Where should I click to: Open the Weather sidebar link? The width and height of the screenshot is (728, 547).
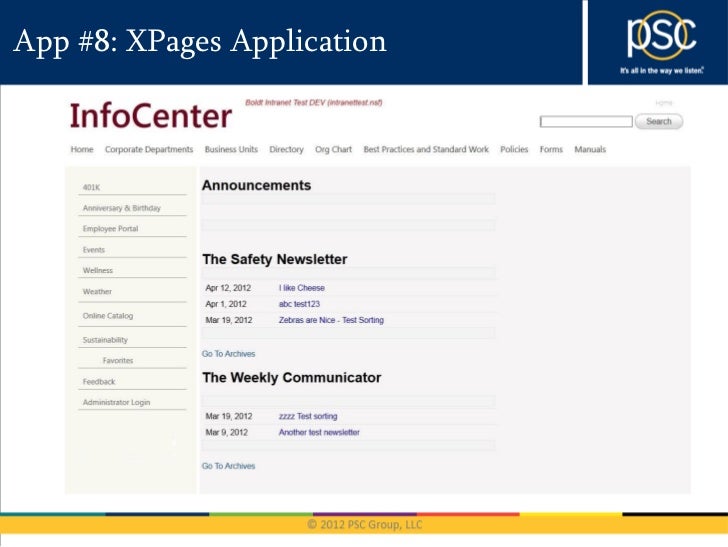tap(97, 292)
